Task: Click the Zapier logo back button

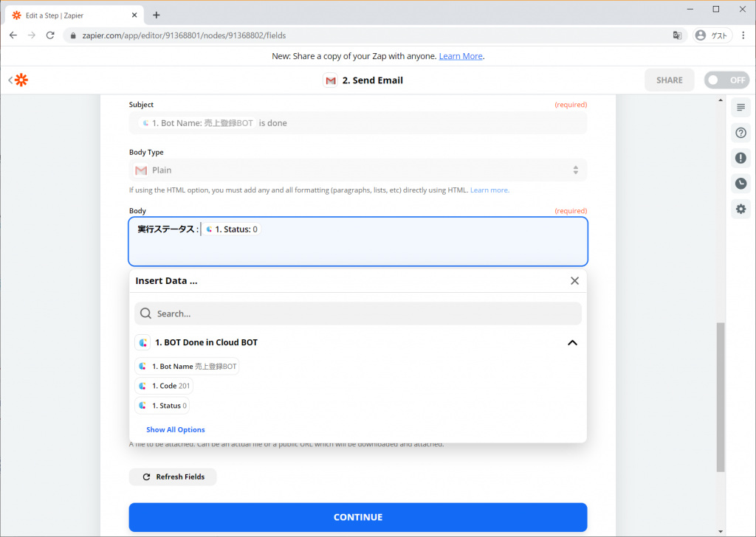Action: 18,80
